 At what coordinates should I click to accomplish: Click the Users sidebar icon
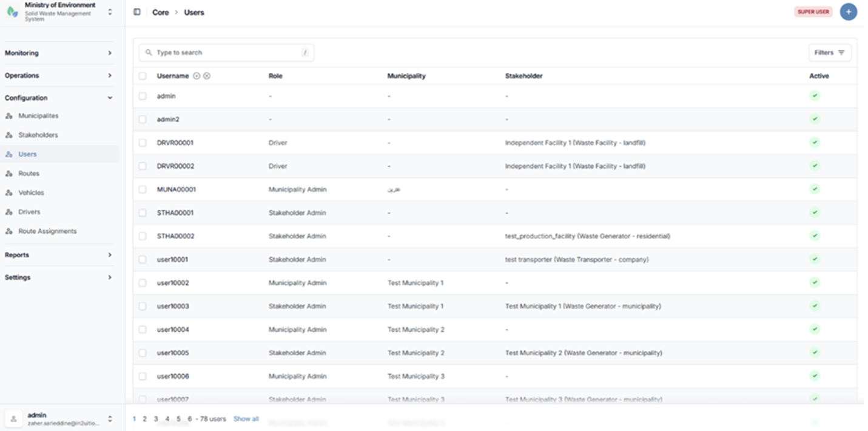[x=9, y=154]
